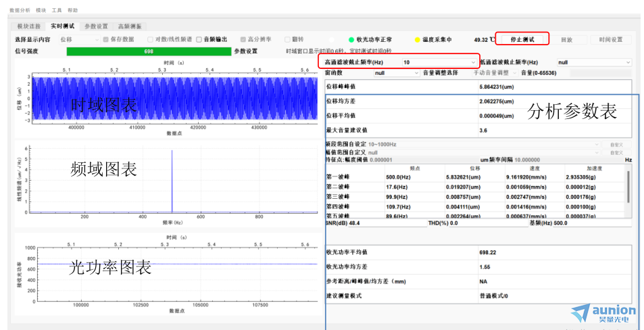Expand the 幅值范围自定义 null dropdown
The image size is (644, 330).
click(483, 152)
